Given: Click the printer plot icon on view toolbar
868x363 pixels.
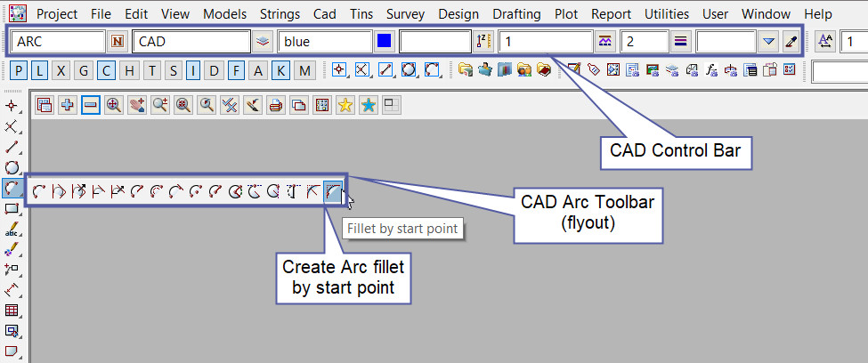Looking at the screenshot, I should [x=276, y=105].
